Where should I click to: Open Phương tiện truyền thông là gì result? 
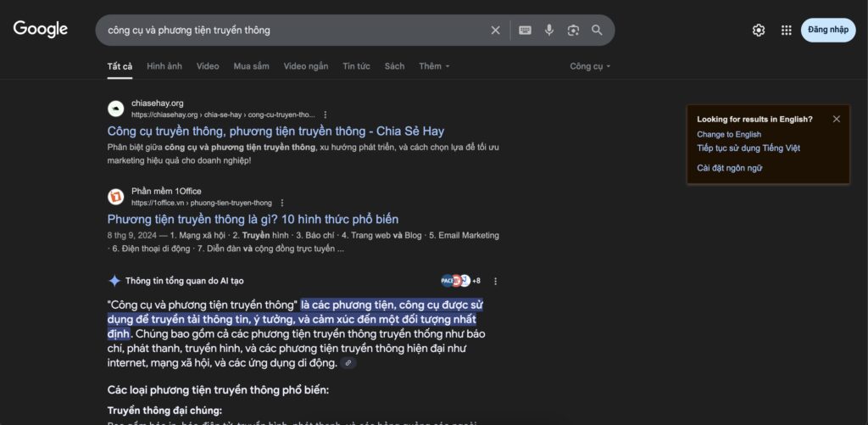click(x=253, y=220)
